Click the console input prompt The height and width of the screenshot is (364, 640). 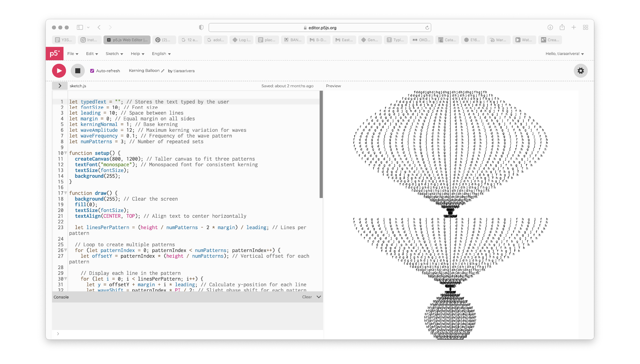(187, 334)
